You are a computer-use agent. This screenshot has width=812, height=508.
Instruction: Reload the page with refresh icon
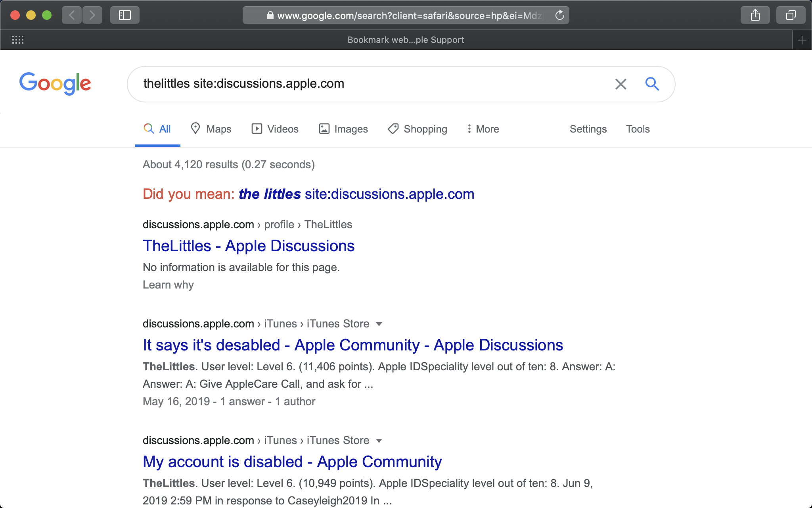tap(559, 15)
